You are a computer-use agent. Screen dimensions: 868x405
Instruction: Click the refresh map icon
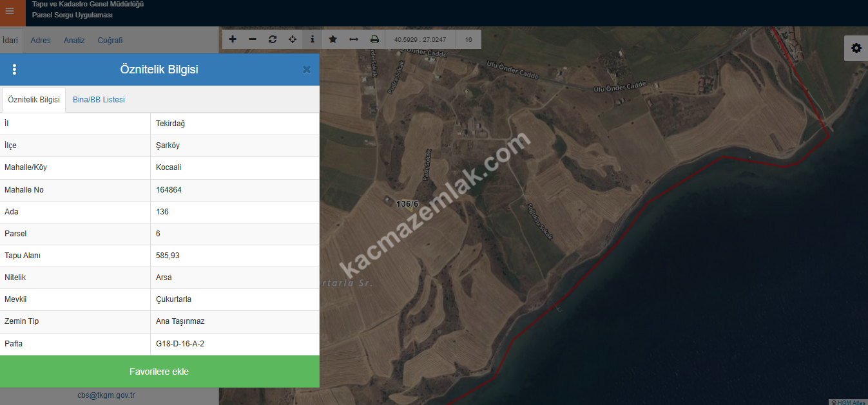point(273,39)
